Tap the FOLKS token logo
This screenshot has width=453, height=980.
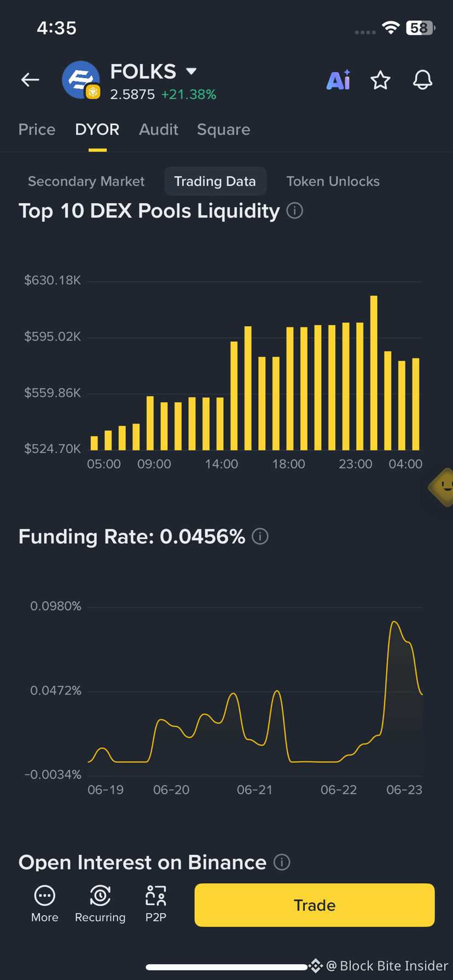(81, 80)
